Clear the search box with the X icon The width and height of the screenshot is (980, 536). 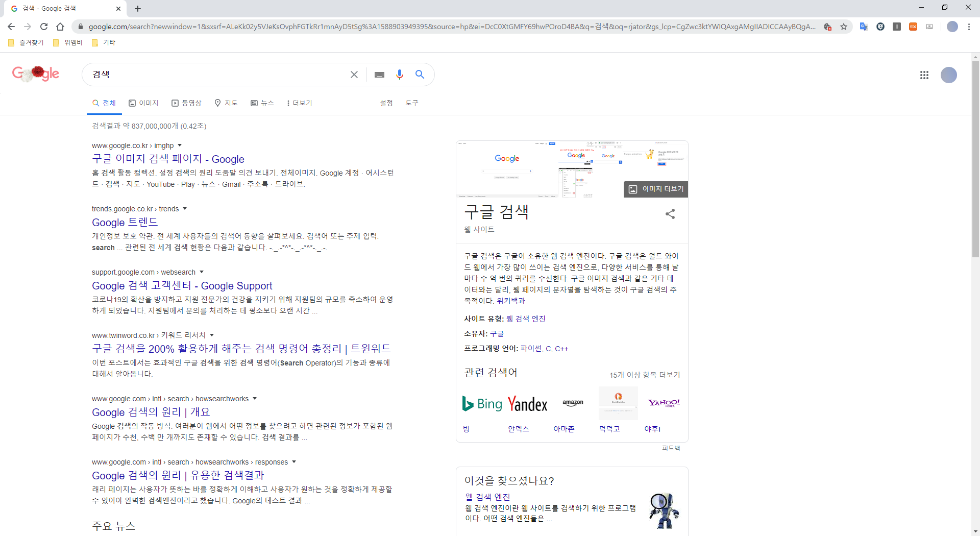point(354,75)
